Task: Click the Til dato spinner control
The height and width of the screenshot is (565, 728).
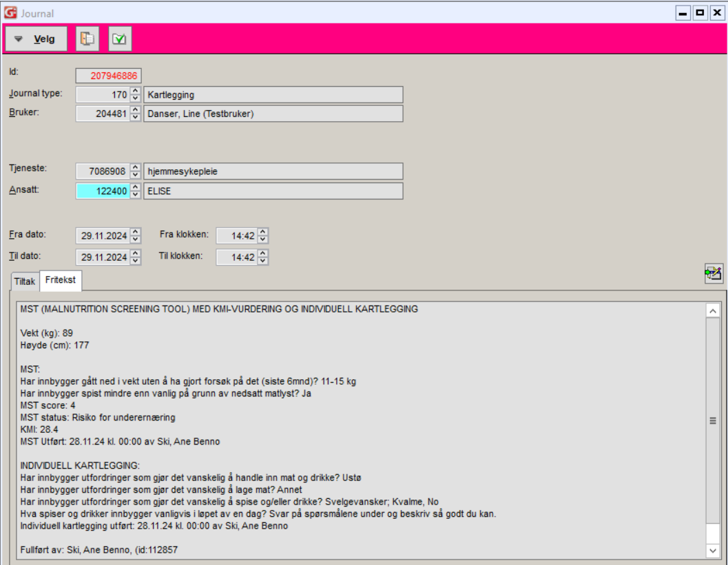Action: click(136, 257)
